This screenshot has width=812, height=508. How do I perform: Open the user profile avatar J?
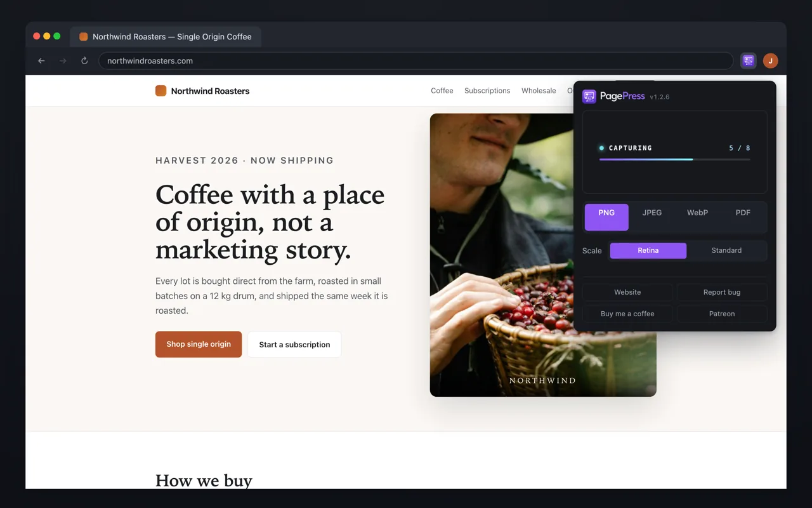tap(770, 61)
